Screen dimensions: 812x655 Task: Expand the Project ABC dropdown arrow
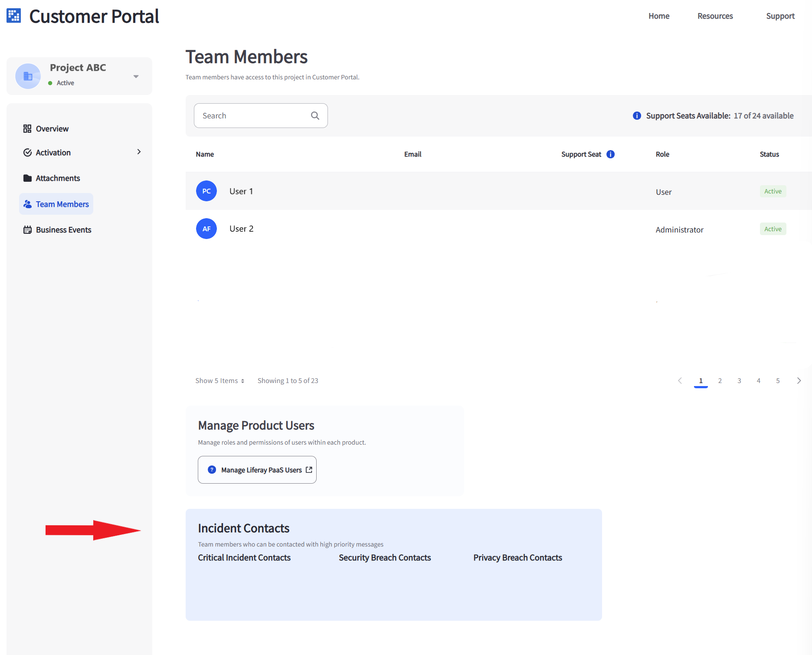click(x=136, y=77)
